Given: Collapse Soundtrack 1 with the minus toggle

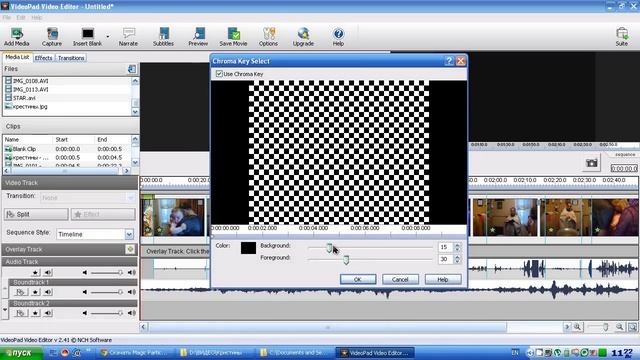Looking at the screenshot, I should tap(5, 289).
